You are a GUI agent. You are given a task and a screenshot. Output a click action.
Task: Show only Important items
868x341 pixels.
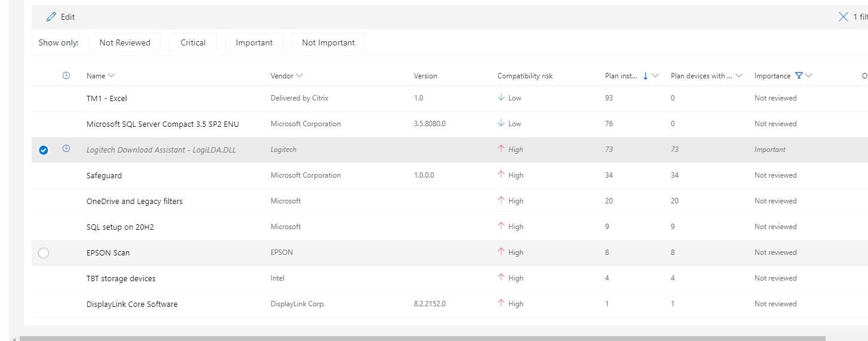click(254, 42)
